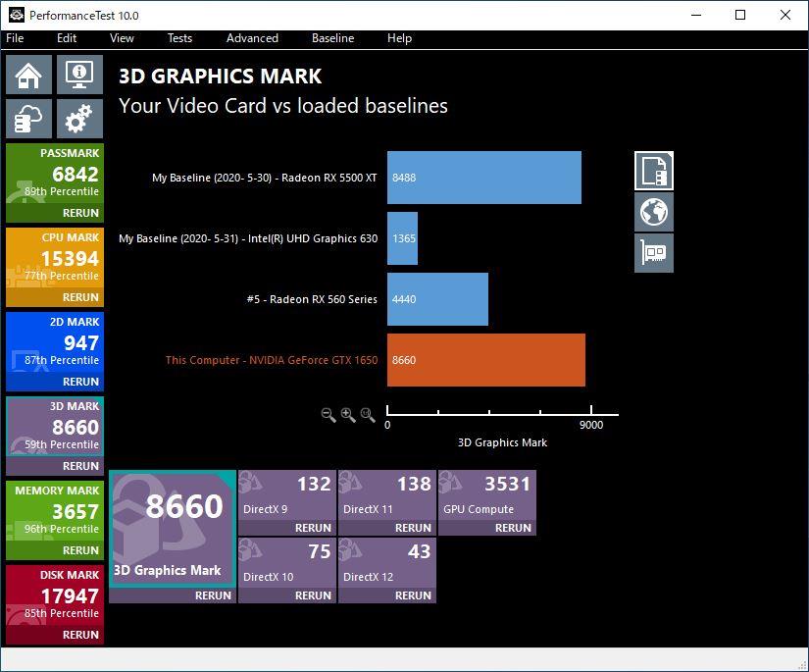Show world comparison globe icon
Viewport: 809px width, 672px height.
pos(654,212)
